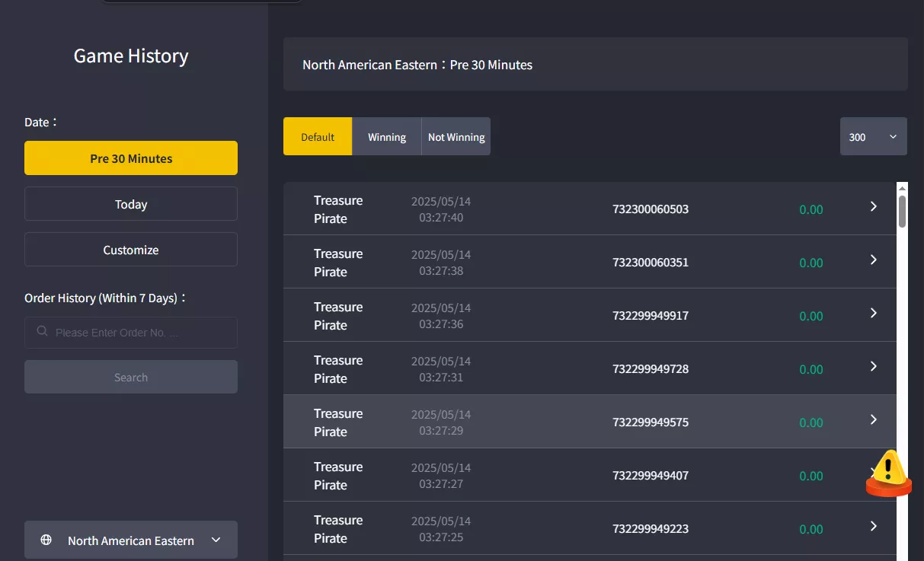Screen dimensions: 924x561
Task: Click the 0.00 amount for order 732299949407
Action: click(x=811, y=476)
